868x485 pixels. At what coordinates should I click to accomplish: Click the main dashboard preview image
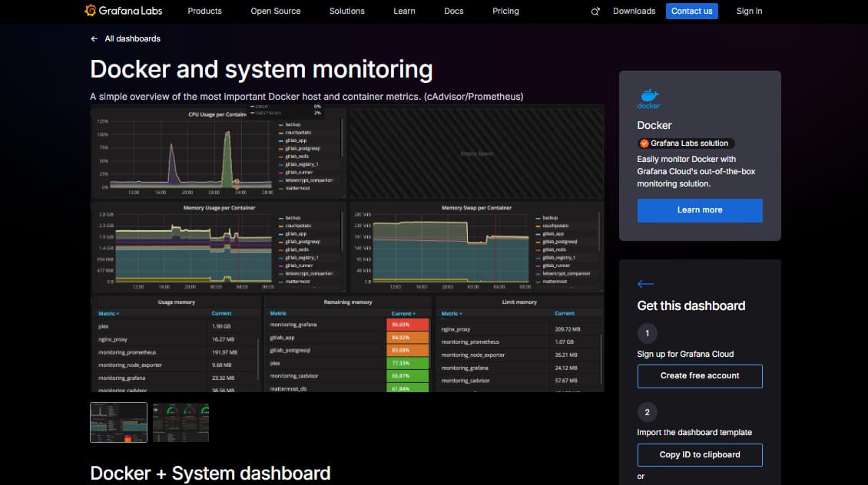click(x=347, y=249)
